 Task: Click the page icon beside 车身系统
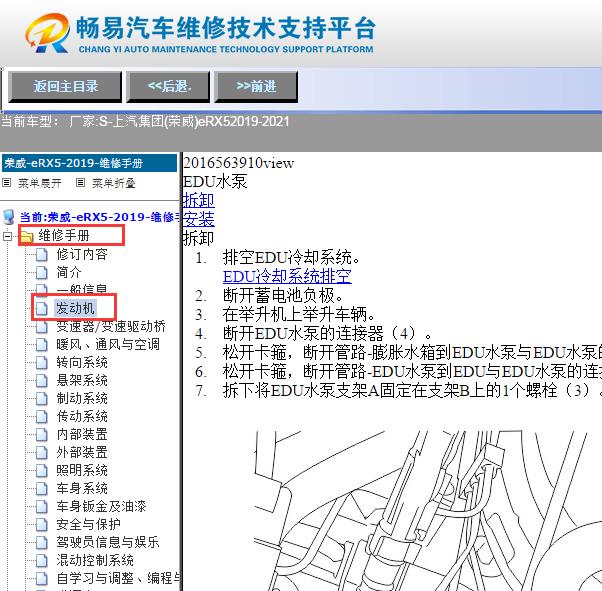[41, 489]
